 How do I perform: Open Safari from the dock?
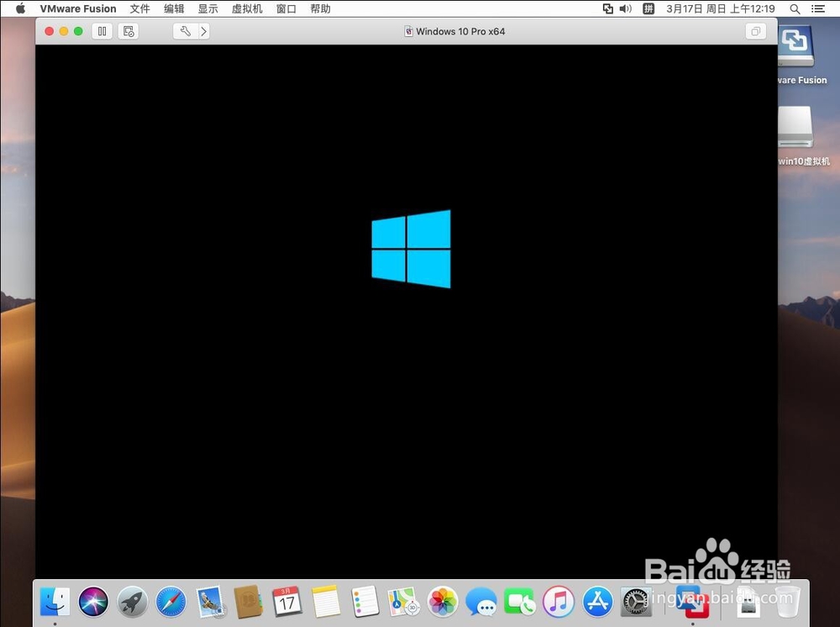(x=171, y=601)
